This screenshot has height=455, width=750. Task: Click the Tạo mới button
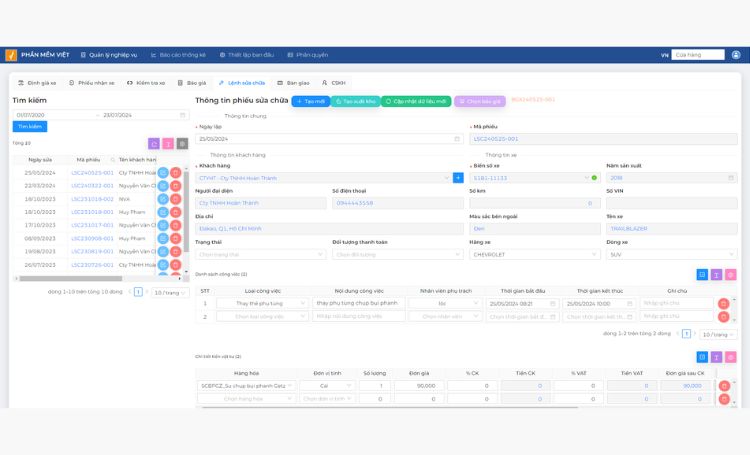coord(311,101)
